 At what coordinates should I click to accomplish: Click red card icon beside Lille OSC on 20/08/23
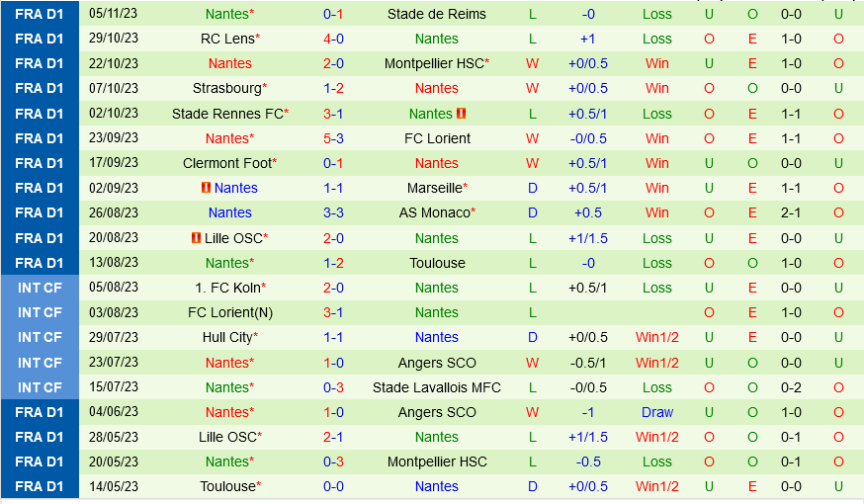[x=196, y=238]
